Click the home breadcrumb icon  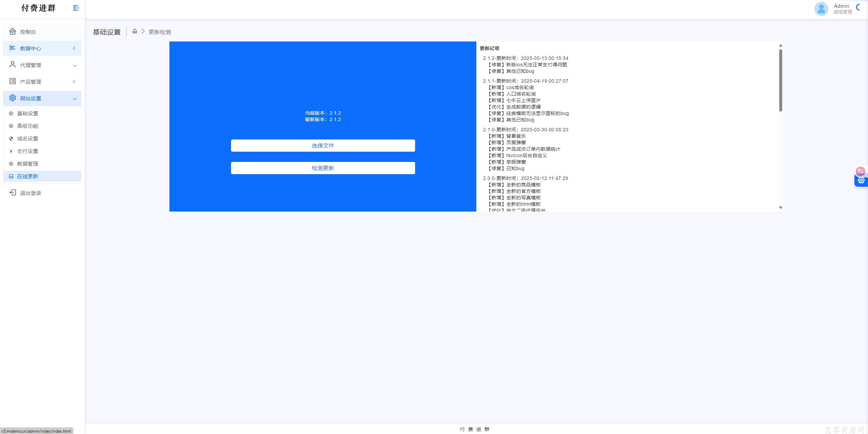pos(135,31)
